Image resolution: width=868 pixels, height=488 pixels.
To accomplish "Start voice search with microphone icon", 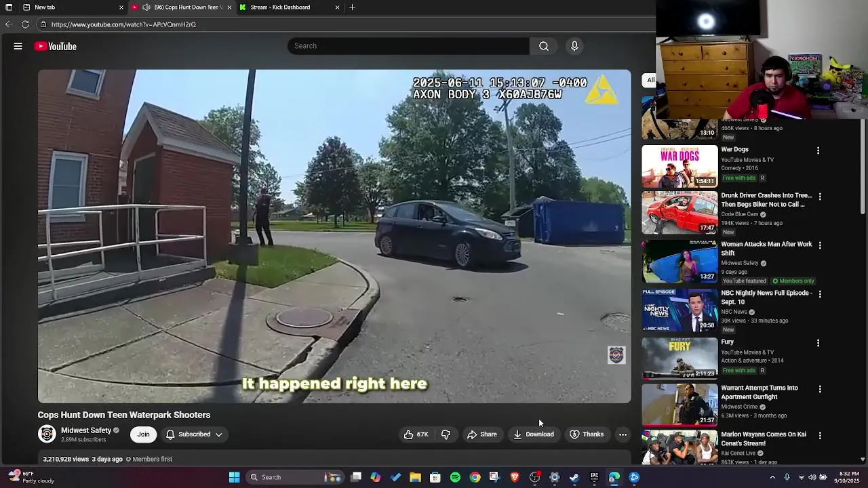I will (574, 46).
